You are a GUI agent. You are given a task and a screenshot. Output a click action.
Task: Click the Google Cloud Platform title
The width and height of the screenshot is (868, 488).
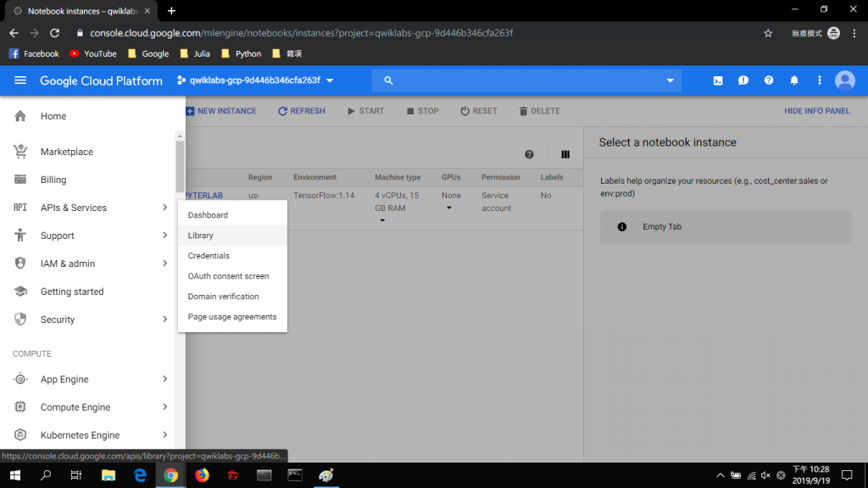click(102, 80)
